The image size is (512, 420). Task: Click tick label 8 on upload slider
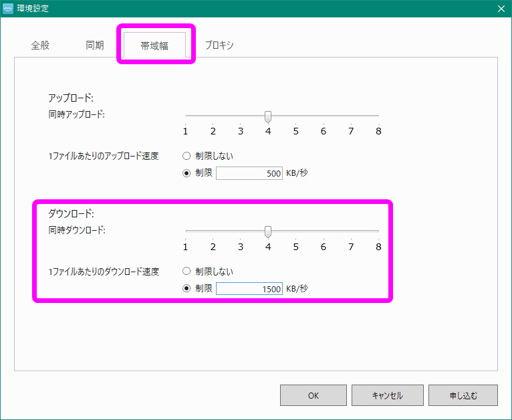[378, 131]
